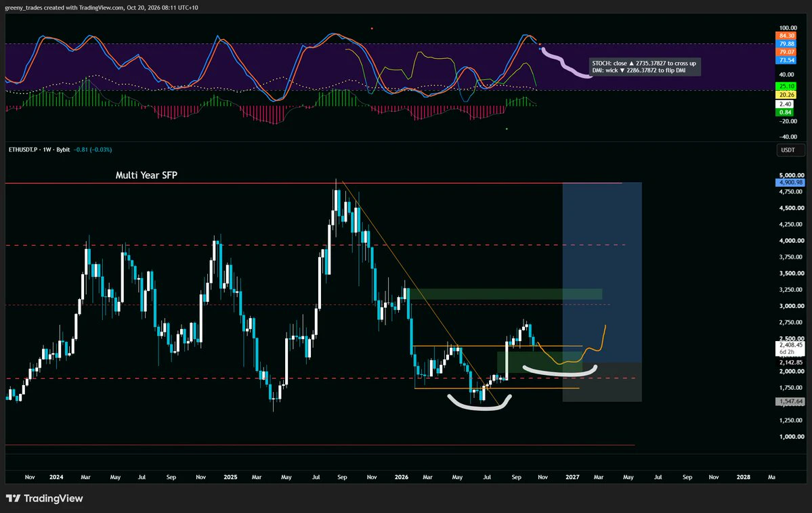
Task: Click the 2027 label on time axis
Action: tap(572, 477)
